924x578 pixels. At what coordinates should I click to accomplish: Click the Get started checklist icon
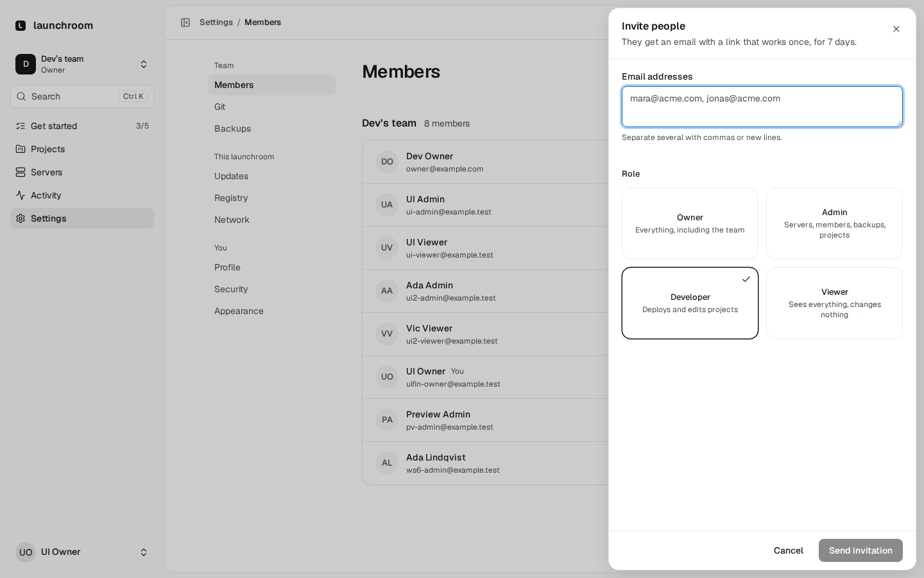pos(21,126)
